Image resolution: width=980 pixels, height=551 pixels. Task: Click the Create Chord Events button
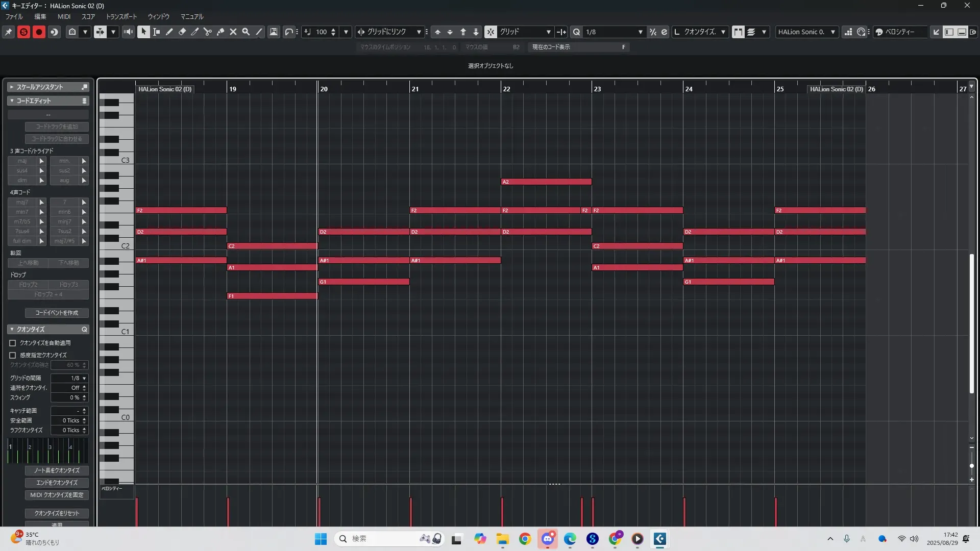(x=57, y=313)
